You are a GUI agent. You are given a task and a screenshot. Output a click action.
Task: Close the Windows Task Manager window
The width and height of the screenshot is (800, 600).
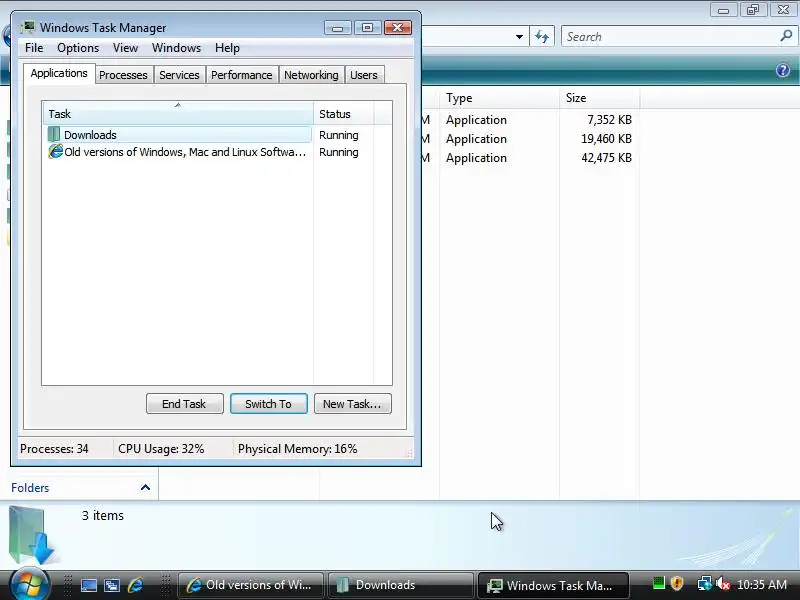398,28
